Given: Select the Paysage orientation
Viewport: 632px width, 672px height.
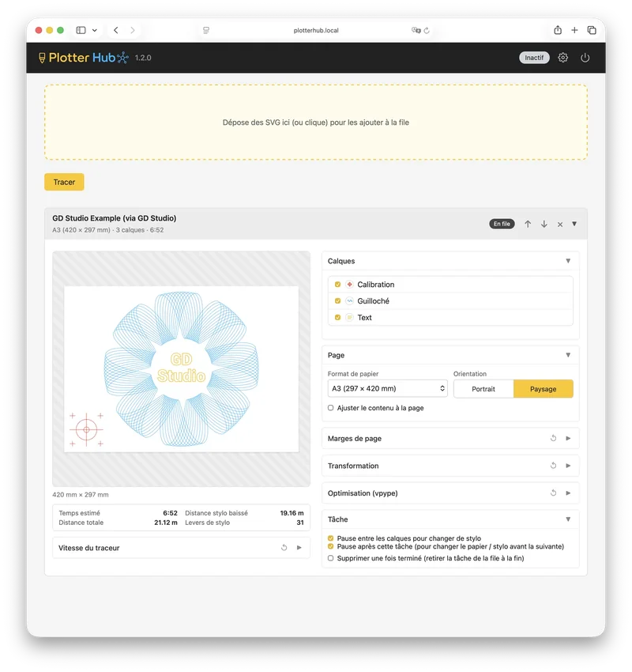Looking at the screenshot, I should pyautogui.click(x=543, y=389).
